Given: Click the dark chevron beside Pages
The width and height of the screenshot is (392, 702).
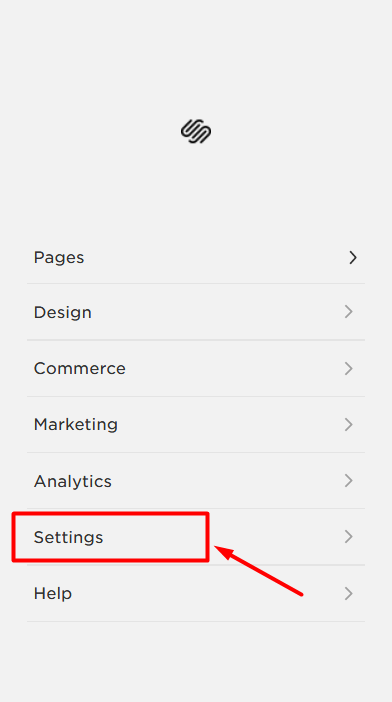Looking at the screenshot, I should [x=353, y=257].
